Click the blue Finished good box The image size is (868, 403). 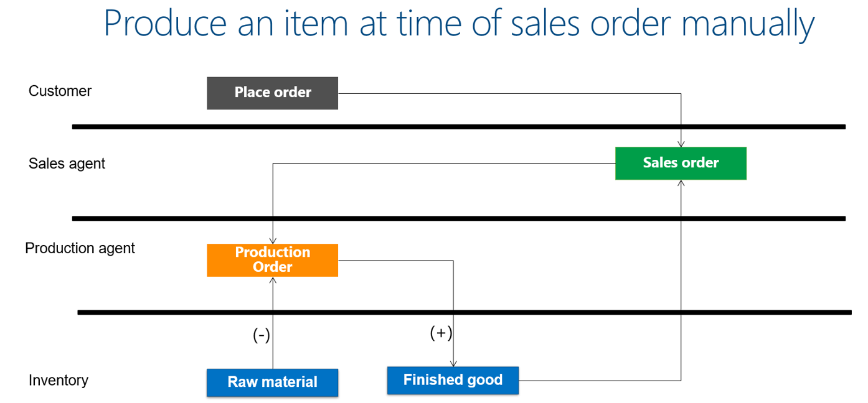(x=453, y=380)
